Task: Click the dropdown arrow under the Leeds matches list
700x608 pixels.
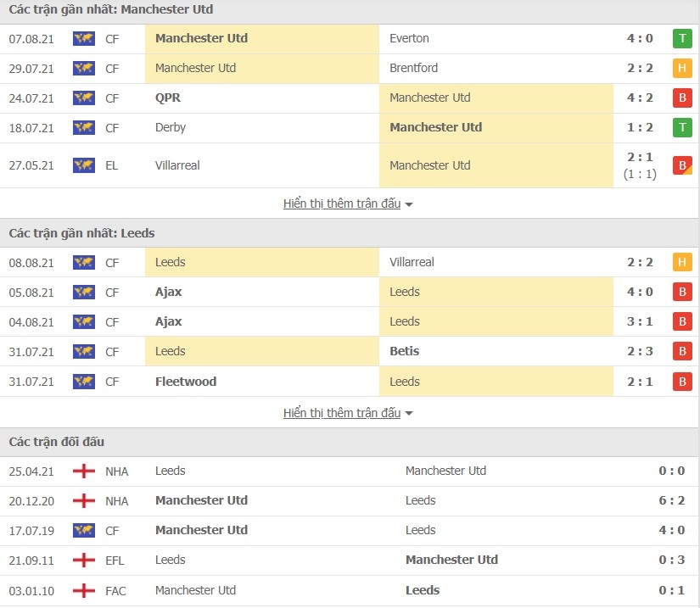Action: (408, 414)
